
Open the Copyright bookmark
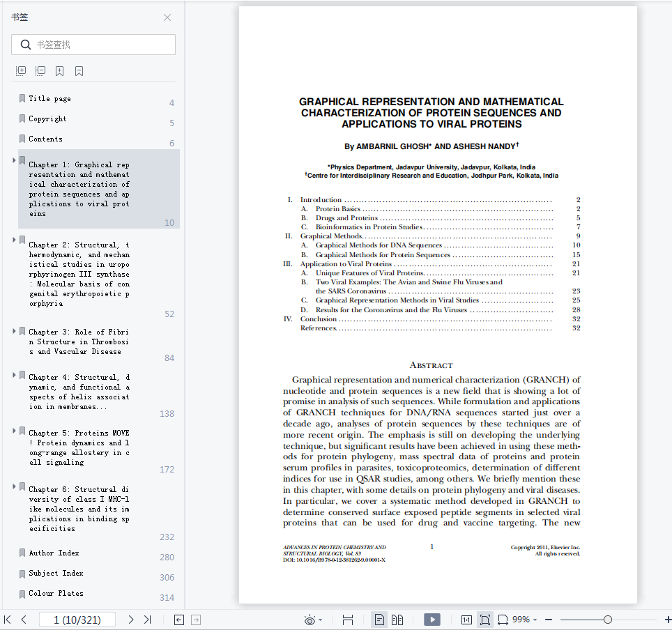coord(47,118)
